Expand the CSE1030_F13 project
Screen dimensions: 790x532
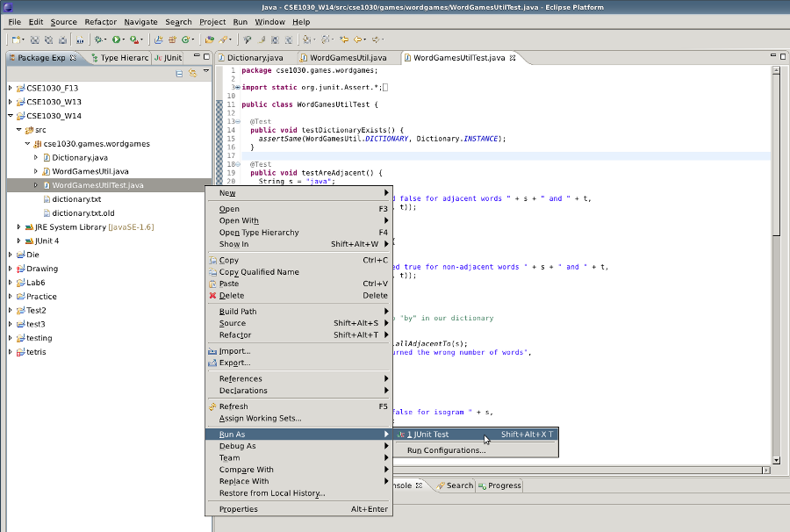(10, 88)
